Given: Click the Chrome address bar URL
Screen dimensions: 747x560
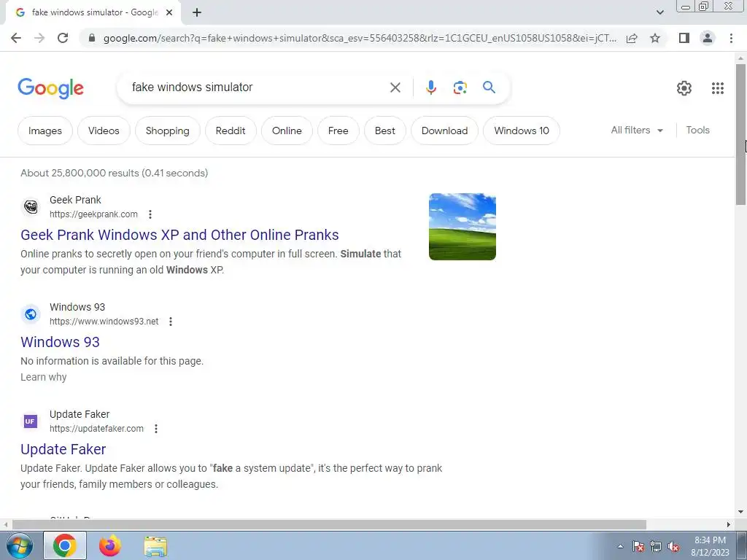Looking at the screenshot, I should click(x=360, y=38).
